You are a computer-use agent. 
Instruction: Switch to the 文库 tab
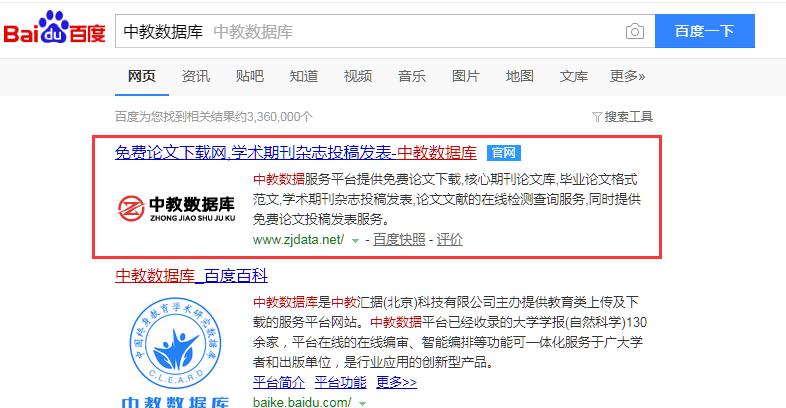click(573, 76)
